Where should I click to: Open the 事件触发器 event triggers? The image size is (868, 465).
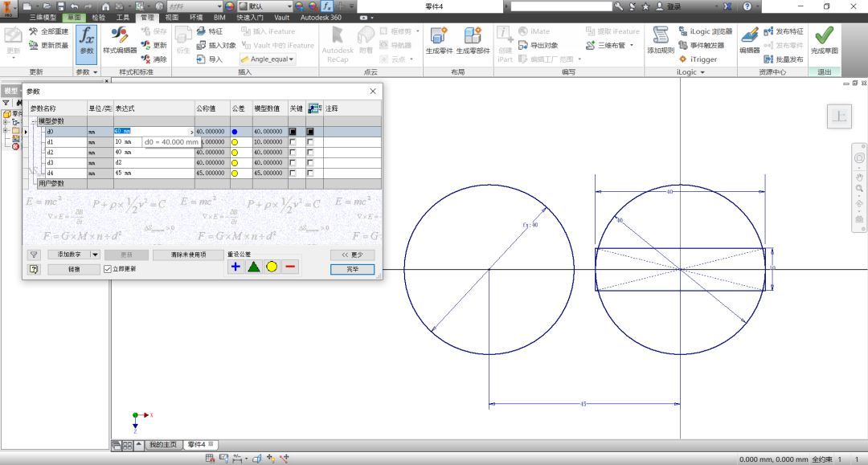(x=702, y=45)
